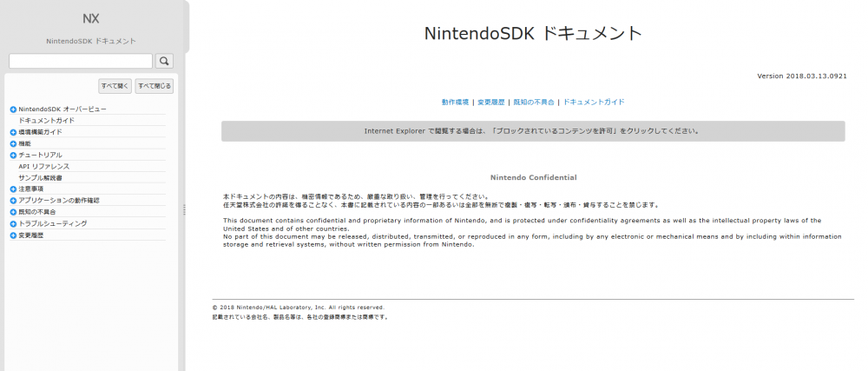The width and height of the screenshot is (868, 371).
Task: Follow the 変更履歴 link under the version
Action: click(x=491, y=102)
